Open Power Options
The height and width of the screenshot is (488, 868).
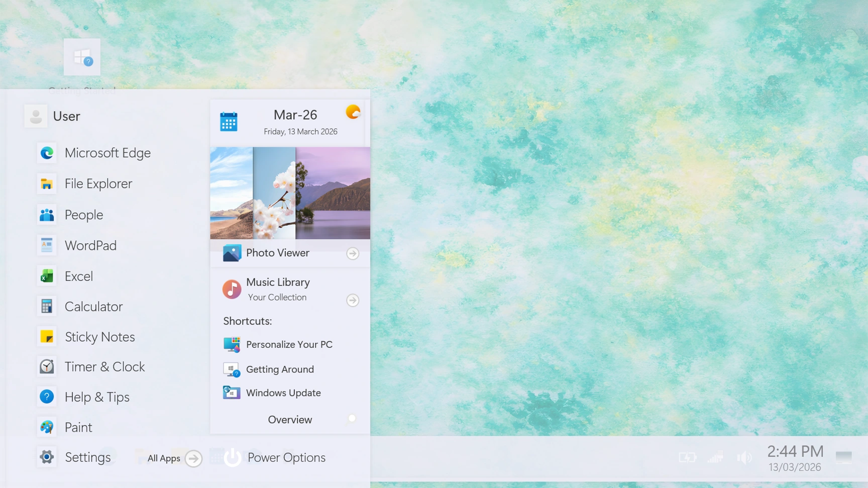(275, 457)
